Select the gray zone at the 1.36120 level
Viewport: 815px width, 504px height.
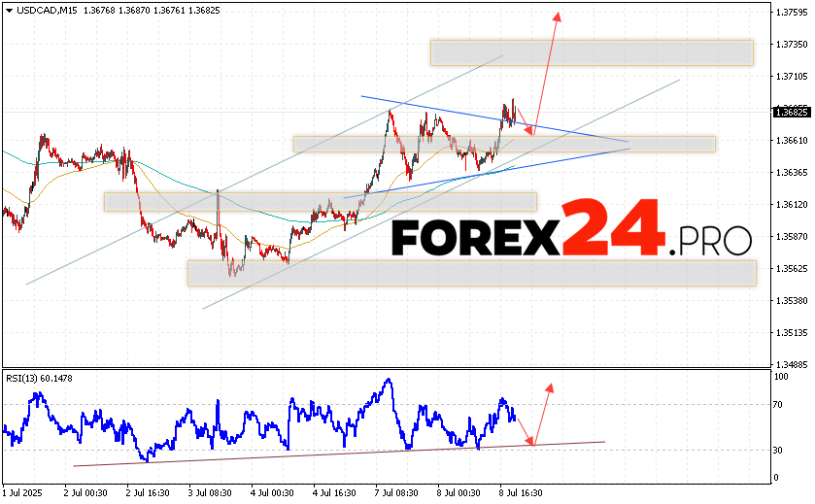point(320,201)
